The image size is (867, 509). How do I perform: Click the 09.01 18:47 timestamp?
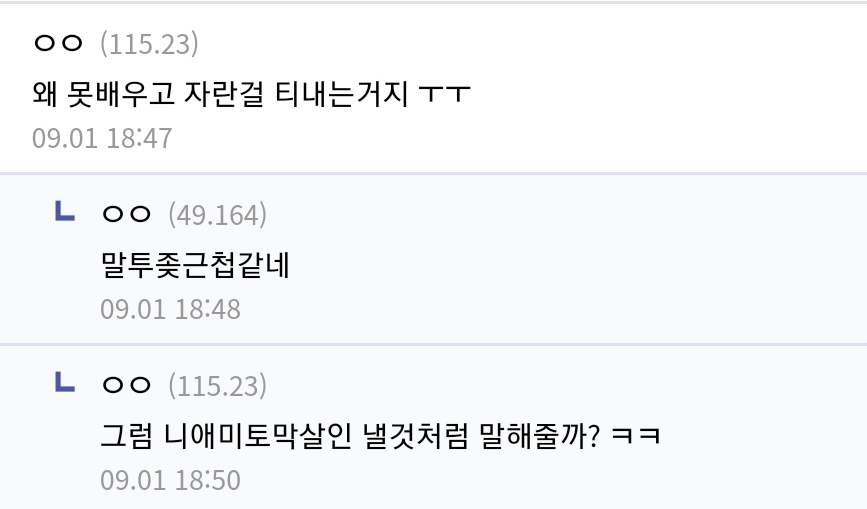tap(102, 138)
